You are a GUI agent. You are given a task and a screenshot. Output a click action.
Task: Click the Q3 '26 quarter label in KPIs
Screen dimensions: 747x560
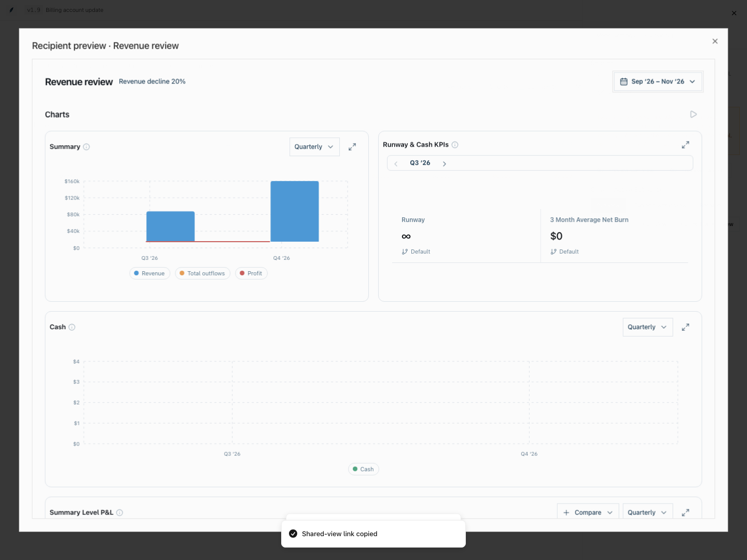[x=420, y=163]
